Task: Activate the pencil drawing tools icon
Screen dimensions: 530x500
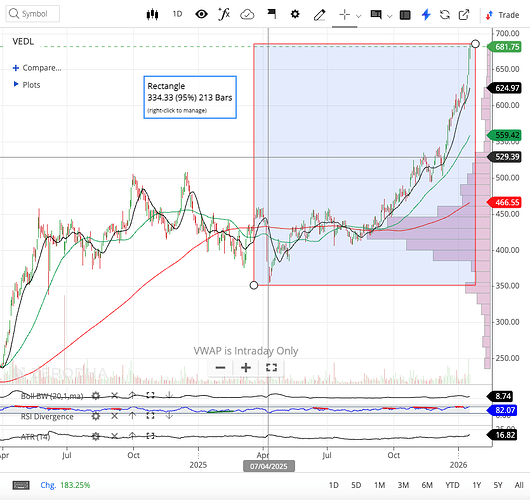Action: point(319,15)
